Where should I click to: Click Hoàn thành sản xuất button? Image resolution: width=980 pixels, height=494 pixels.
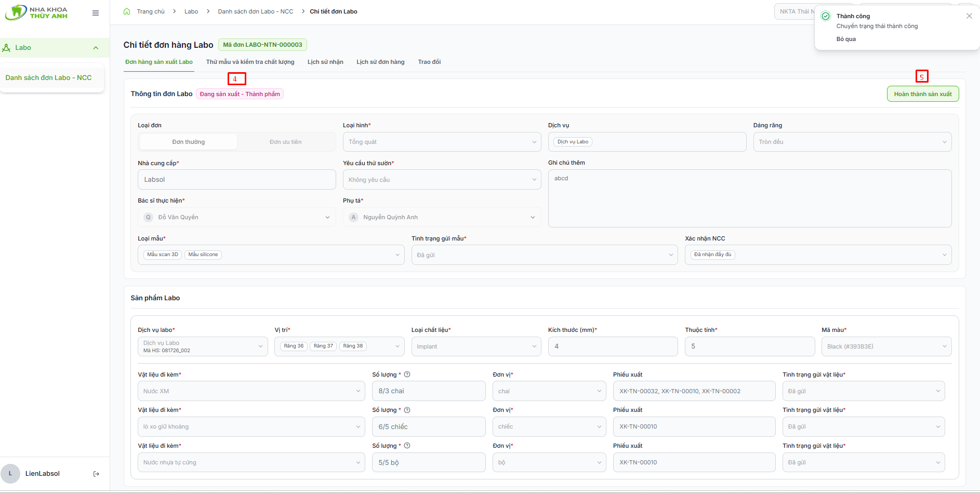click(x=923, y=94)
